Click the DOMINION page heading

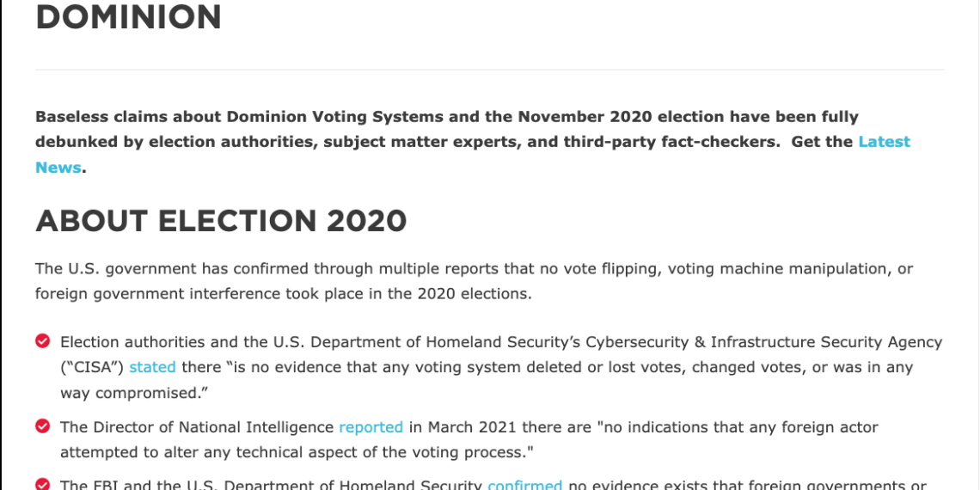pos(129,17)
